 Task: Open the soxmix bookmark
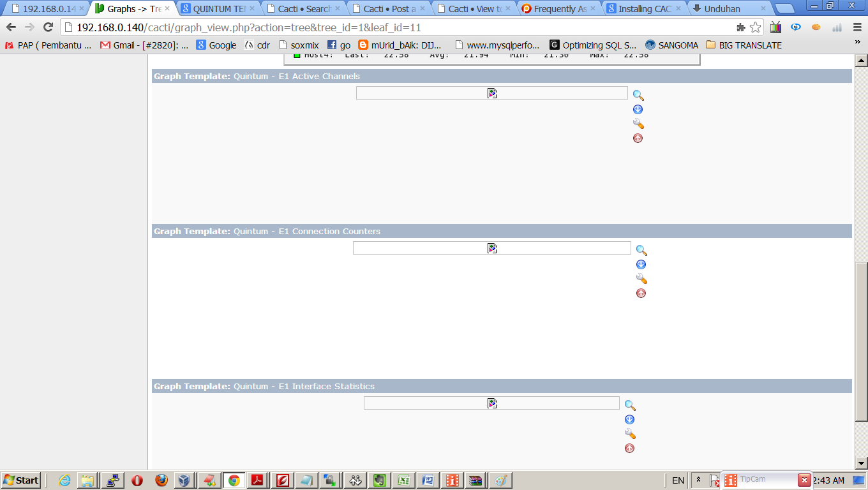[x=299, y=45]
